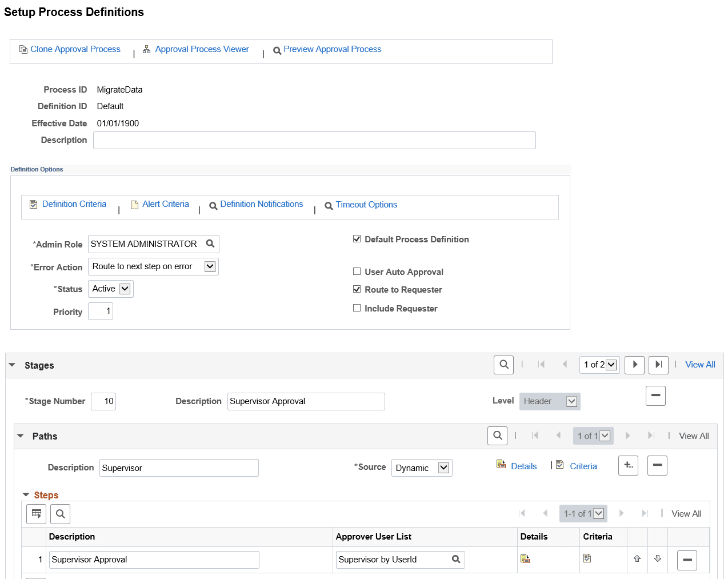Launch the Approval Process Viewer
Viewport: 728px width, 579px height.
(x=202, y=49)
